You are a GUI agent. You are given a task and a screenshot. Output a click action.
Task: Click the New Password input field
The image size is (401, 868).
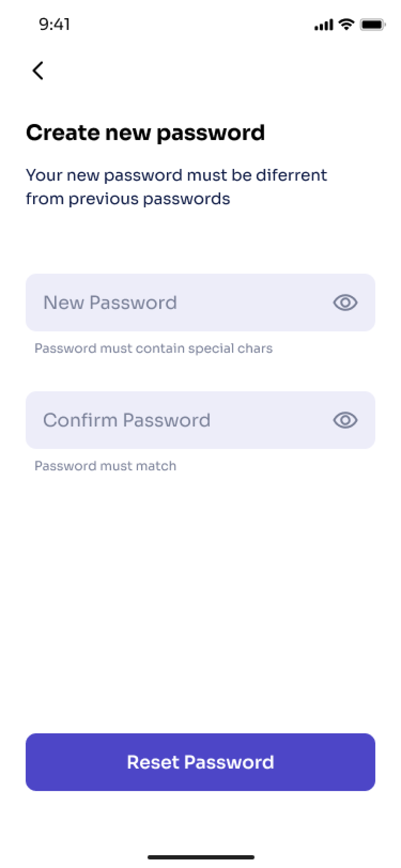[200, 302]
